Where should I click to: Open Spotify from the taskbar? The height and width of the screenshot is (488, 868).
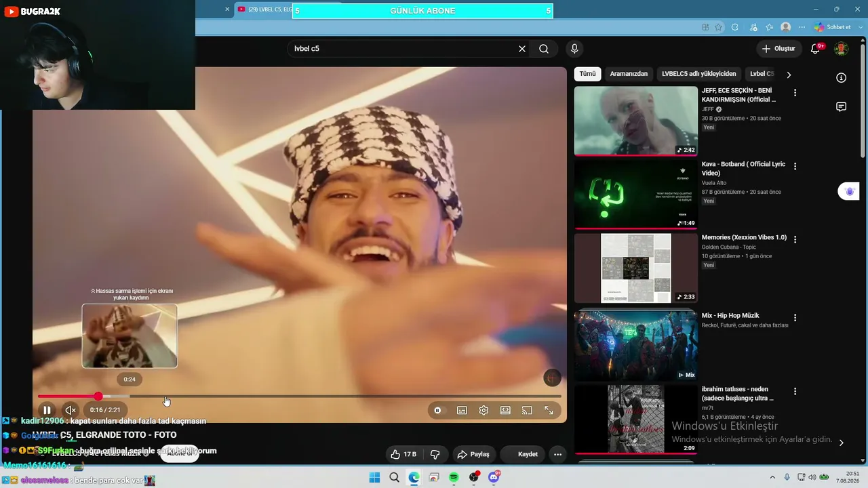tap(454, 477)
